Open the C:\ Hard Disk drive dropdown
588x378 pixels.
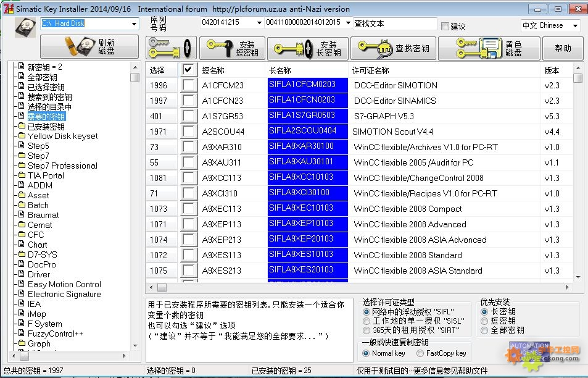(134, 23)
